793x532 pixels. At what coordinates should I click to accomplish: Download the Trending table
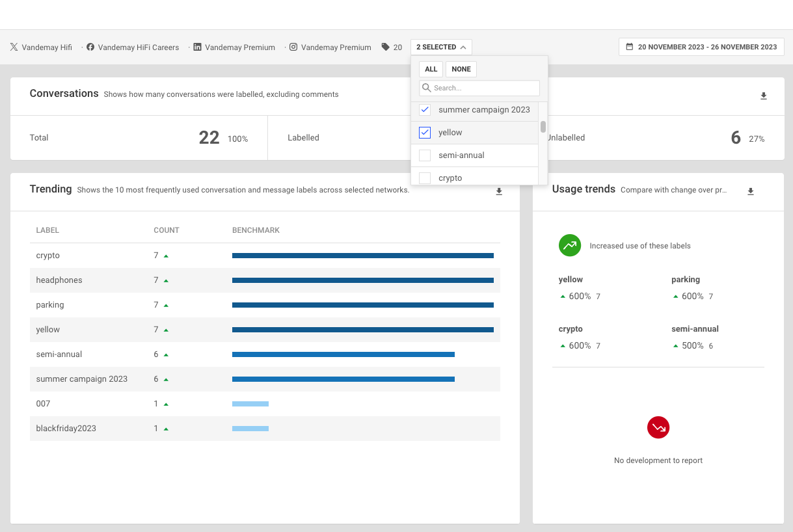coord(499,192)
